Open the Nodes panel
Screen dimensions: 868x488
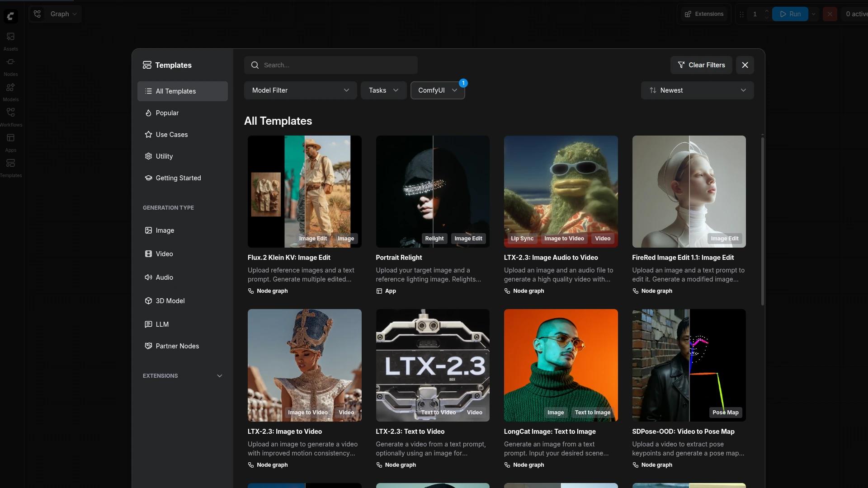(x=10, y=66)
